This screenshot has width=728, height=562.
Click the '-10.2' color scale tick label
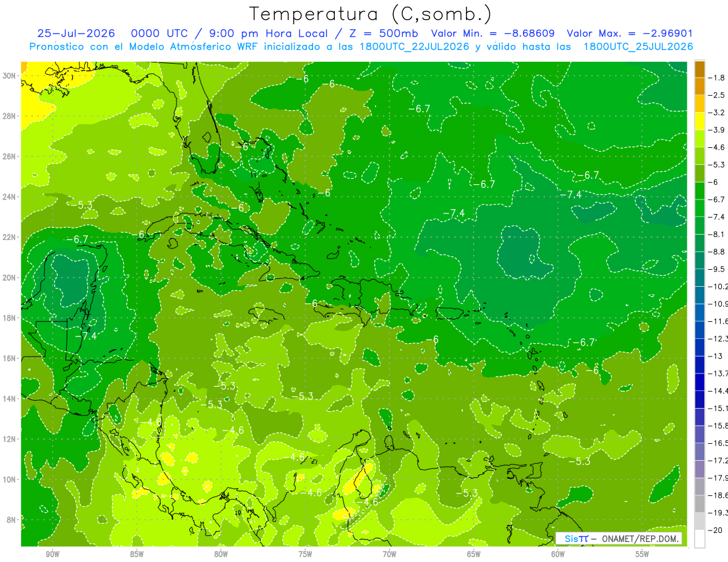click(x=718, y=286)
